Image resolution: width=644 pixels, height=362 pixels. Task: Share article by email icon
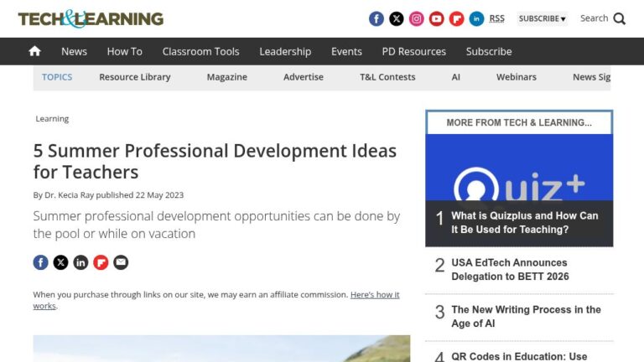click(121, 262)
